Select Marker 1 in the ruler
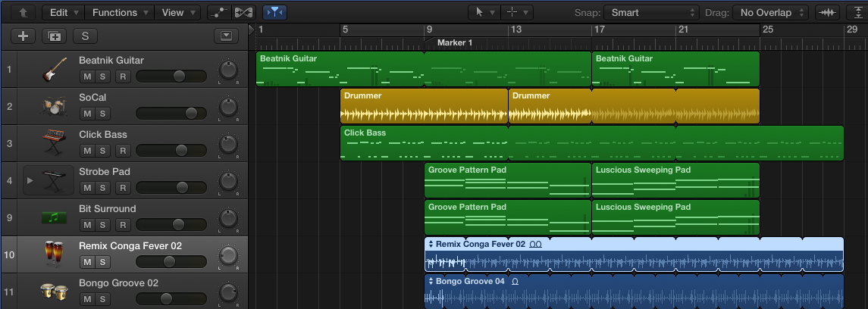Viewport: 868px width, 309px height. pyautogui.click(x=455, y=42)
